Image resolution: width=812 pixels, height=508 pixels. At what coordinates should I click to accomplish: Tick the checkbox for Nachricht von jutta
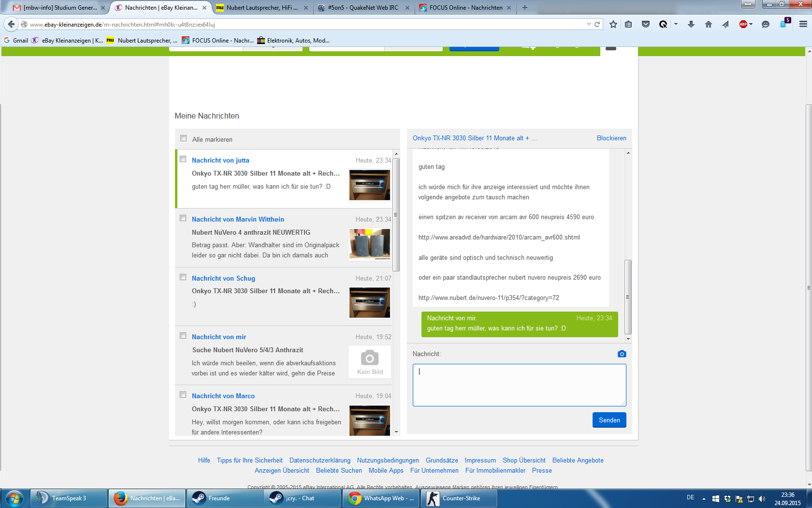pyautogui.click(x=183, y=159)
